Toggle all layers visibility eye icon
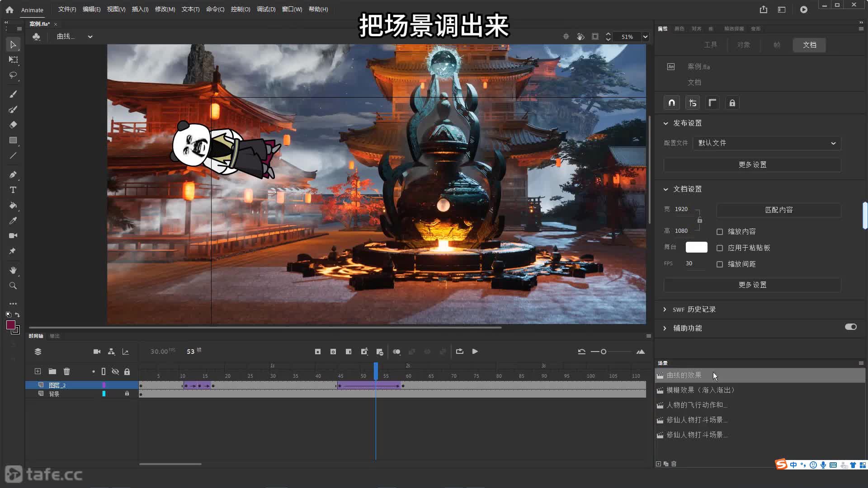The width and height of the screenshot is (868, 488). 115,371
